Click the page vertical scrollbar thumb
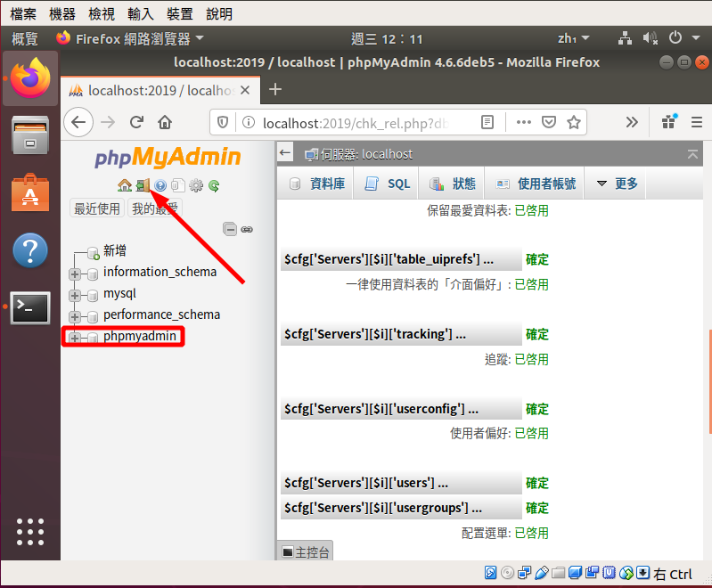This screenshot has height=588, width=712. click(x=710, y=381)
